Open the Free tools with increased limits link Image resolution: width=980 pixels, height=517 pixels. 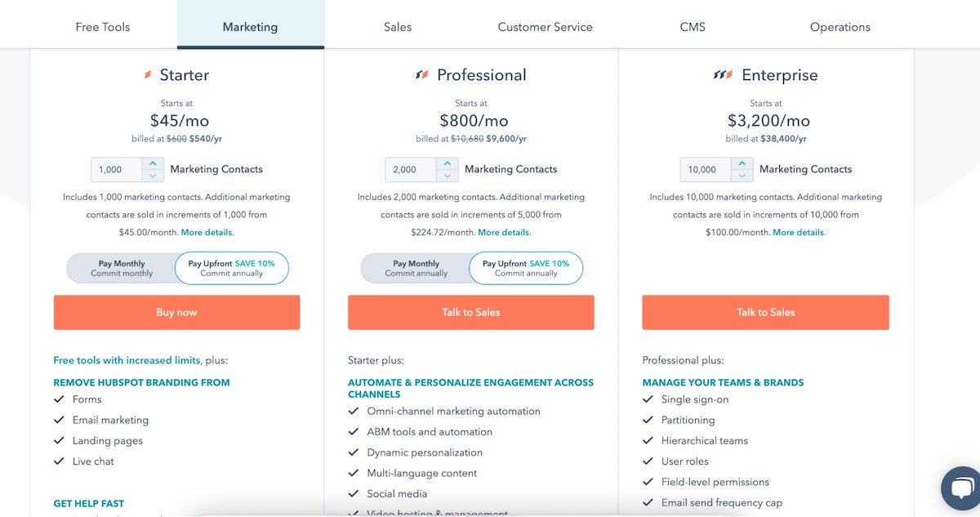click(127, 360)
